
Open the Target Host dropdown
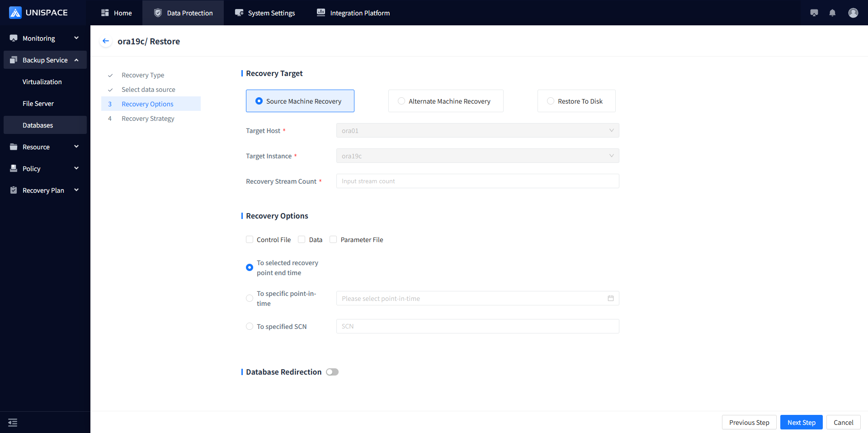point(477,131)
